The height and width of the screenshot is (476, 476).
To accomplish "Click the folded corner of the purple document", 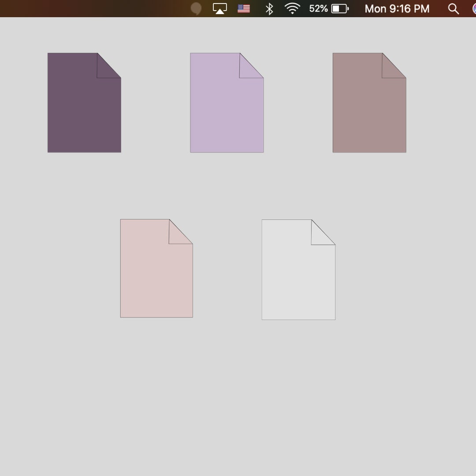I will [x=107, y=65].
